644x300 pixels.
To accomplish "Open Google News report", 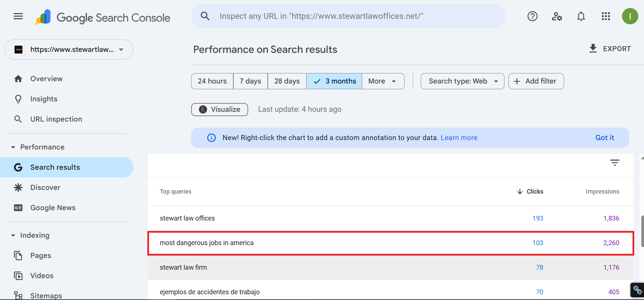I will tap(67, 208).
